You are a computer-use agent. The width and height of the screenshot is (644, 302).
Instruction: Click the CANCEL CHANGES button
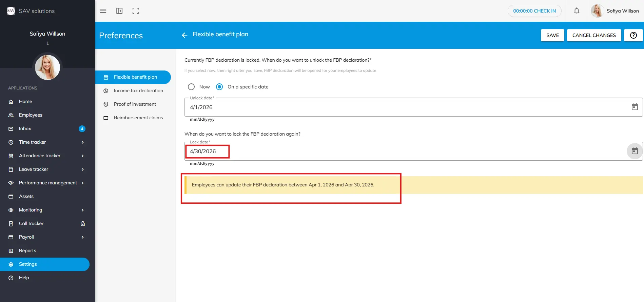[594, 35]
